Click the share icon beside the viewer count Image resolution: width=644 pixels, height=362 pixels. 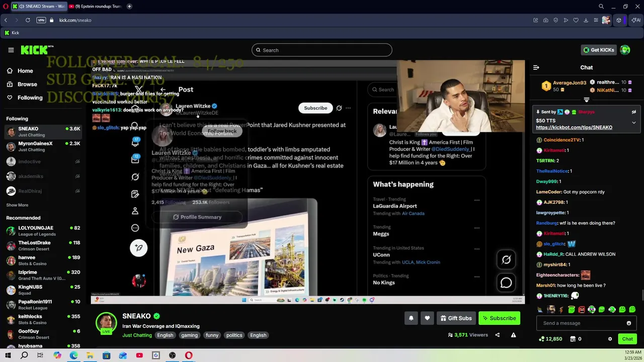tap(497, 335)
